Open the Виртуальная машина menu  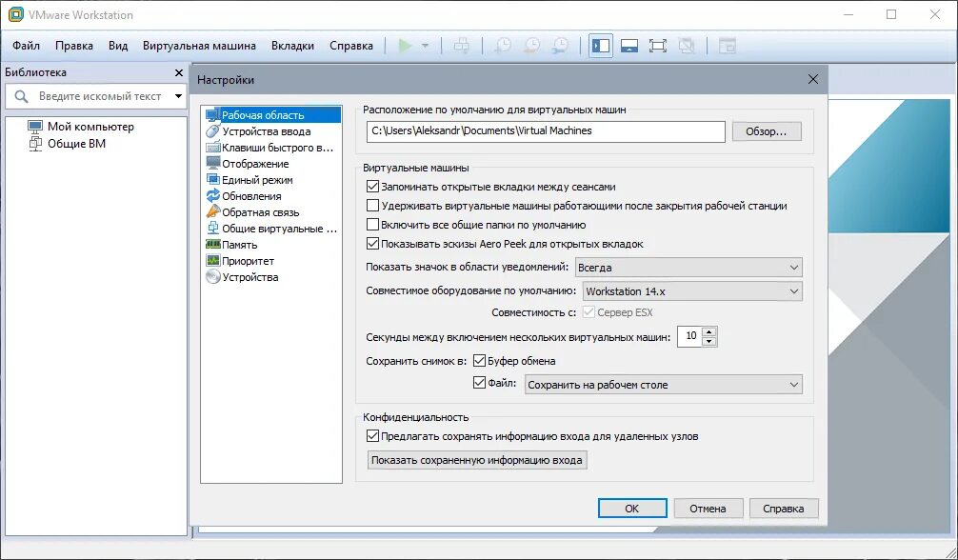[x=199, y=46]
